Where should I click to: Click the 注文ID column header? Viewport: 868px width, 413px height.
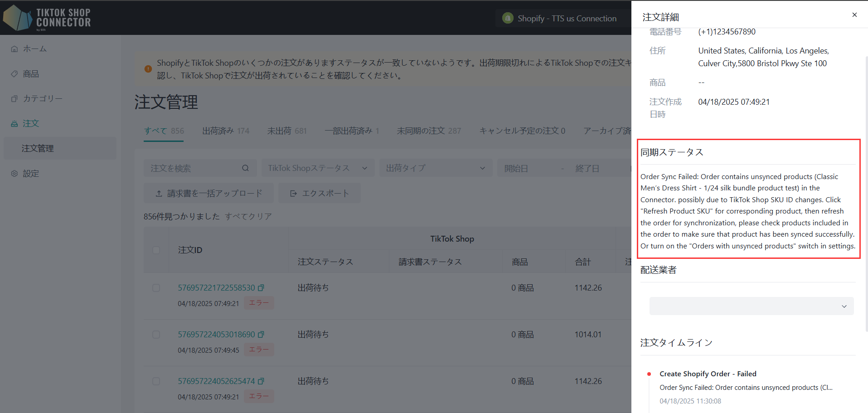pyautogui.click(x=190, y=250)
